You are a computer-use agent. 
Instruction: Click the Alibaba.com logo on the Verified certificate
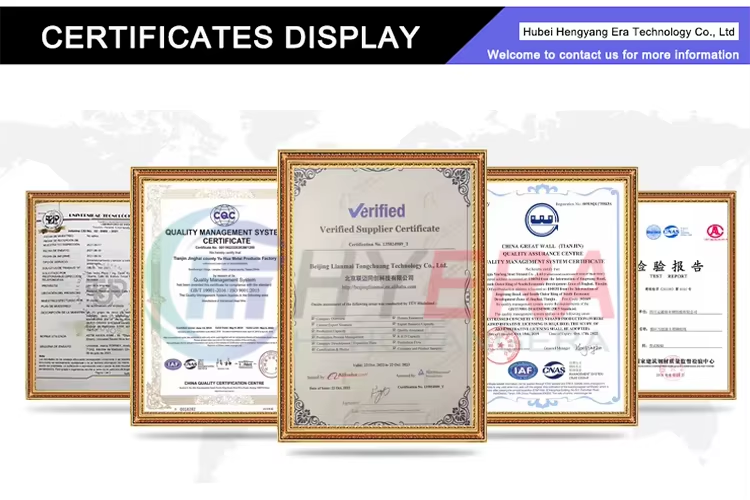point(346,375)
